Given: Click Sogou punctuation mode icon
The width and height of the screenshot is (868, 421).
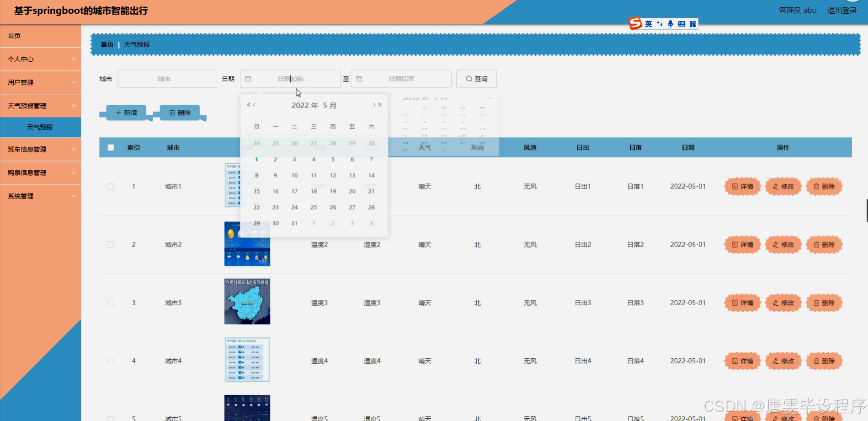Looking at the screenshot, I should [x=660, y=24].
